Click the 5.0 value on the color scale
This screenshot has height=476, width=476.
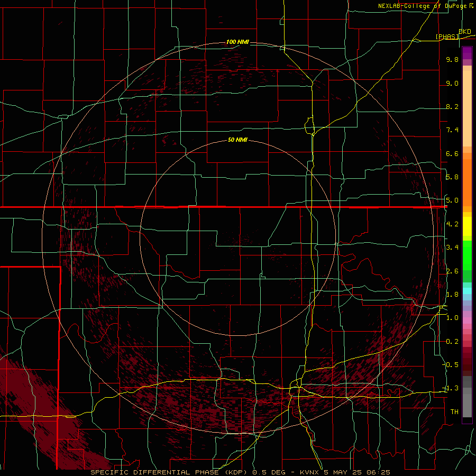pyautogui.click(x=452, y=200)
